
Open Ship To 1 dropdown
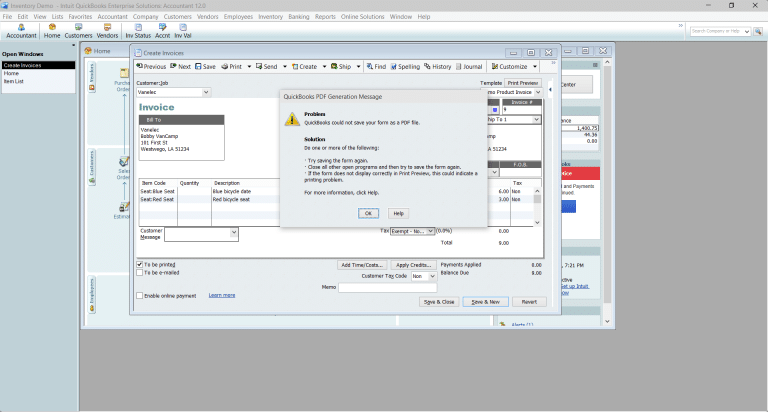tap(536, 120)
